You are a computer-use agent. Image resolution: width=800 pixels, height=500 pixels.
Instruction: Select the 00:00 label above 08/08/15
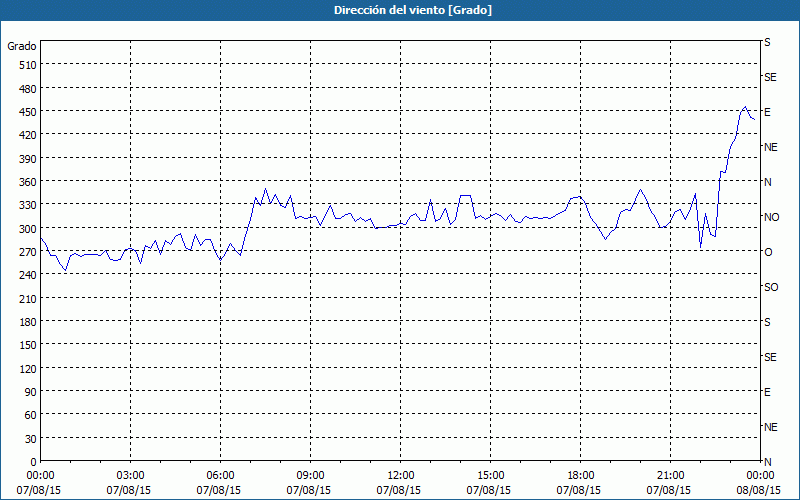760,476
